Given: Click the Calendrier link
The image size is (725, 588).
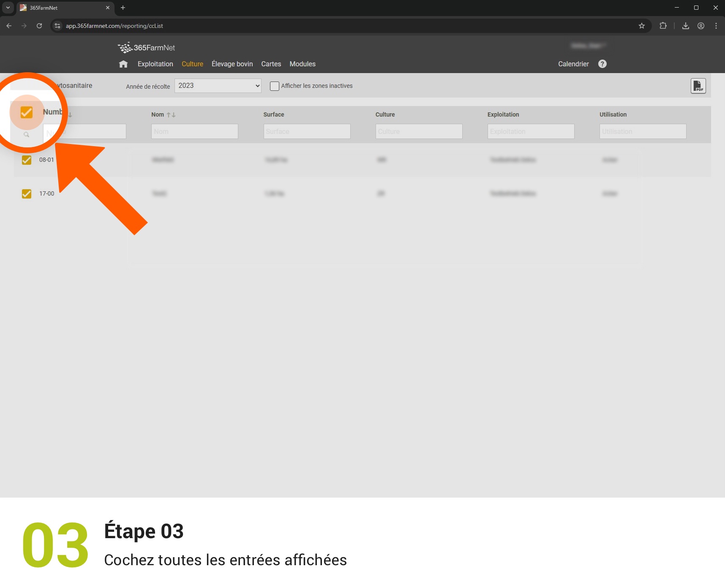Looking at the screenshot, I should tap(573, 64).
